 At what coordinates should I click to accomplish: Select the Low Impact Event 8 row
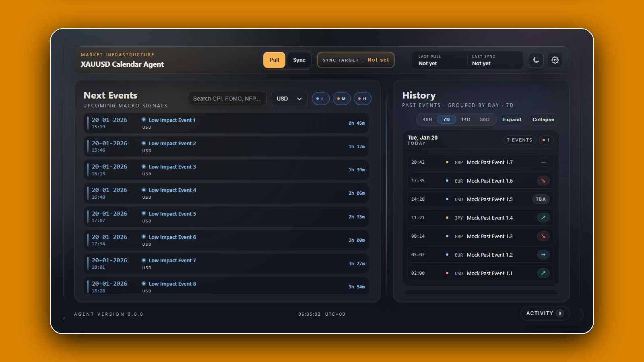pyautogui.click(x=226, y=286)
